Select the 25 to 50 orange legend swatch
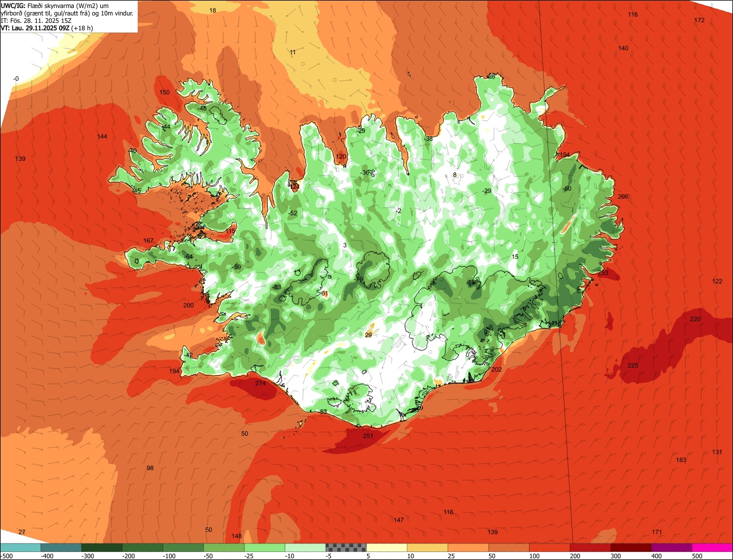The width and height of the screenshot is (733, 560). [468, 547]
